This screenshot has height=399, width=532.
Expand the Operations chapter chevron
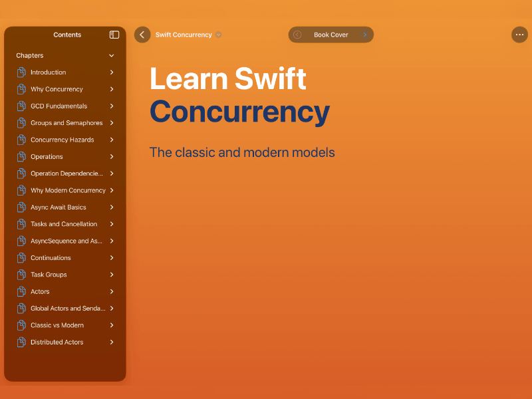click(x=112, y=156)
